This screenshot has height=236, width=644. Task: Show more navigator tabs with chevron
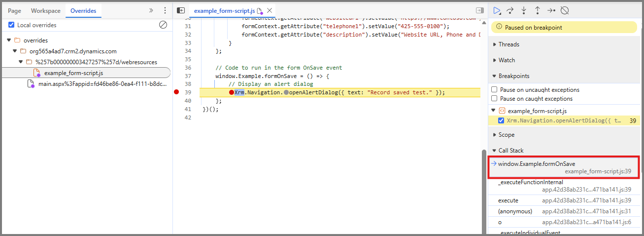(151, 10)
